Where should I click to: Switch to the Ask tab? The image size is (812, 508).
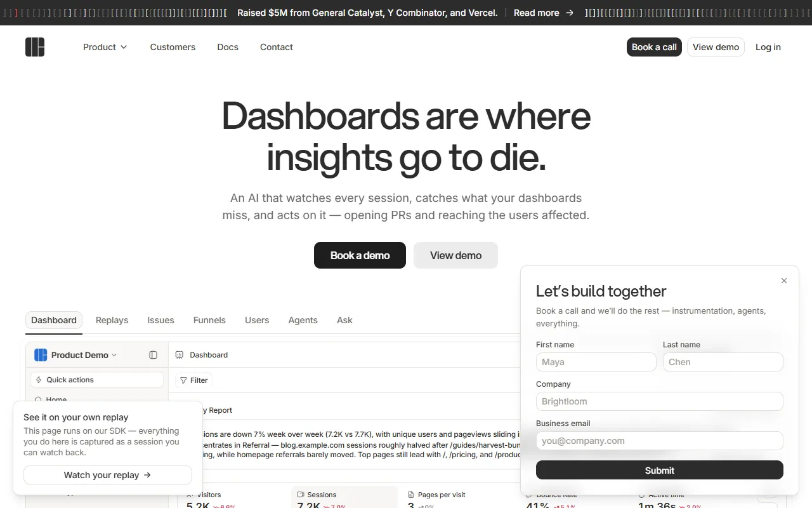click(344, 320)
